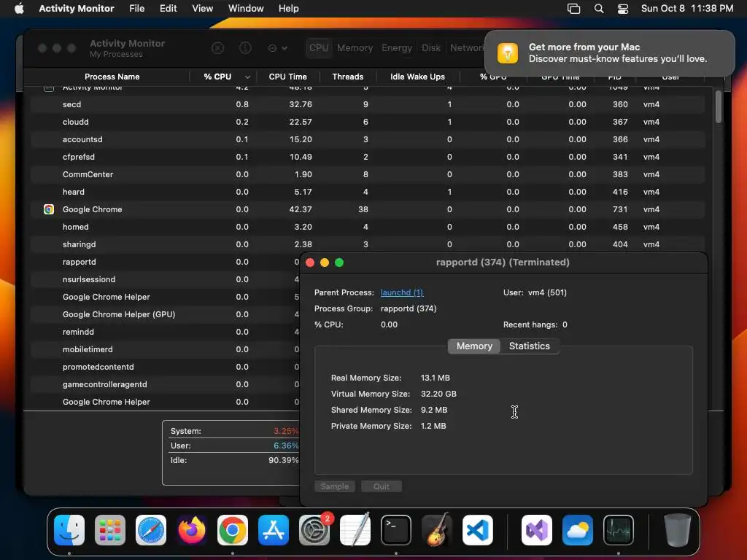Open App Store from the Dock

tap(274, 530)
